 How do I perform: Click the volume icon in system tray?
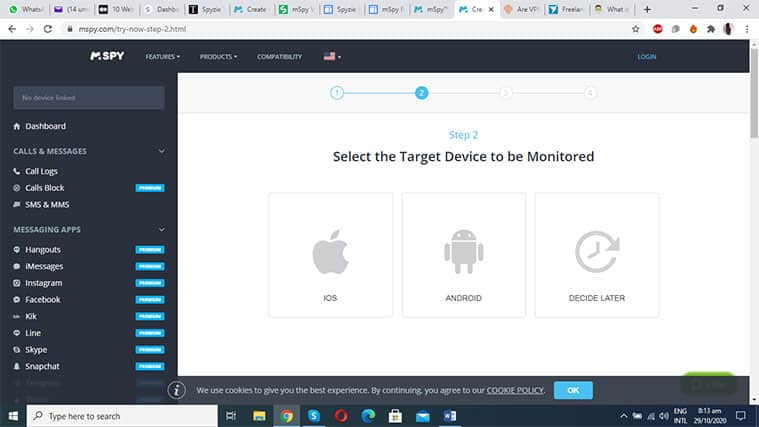664,416
